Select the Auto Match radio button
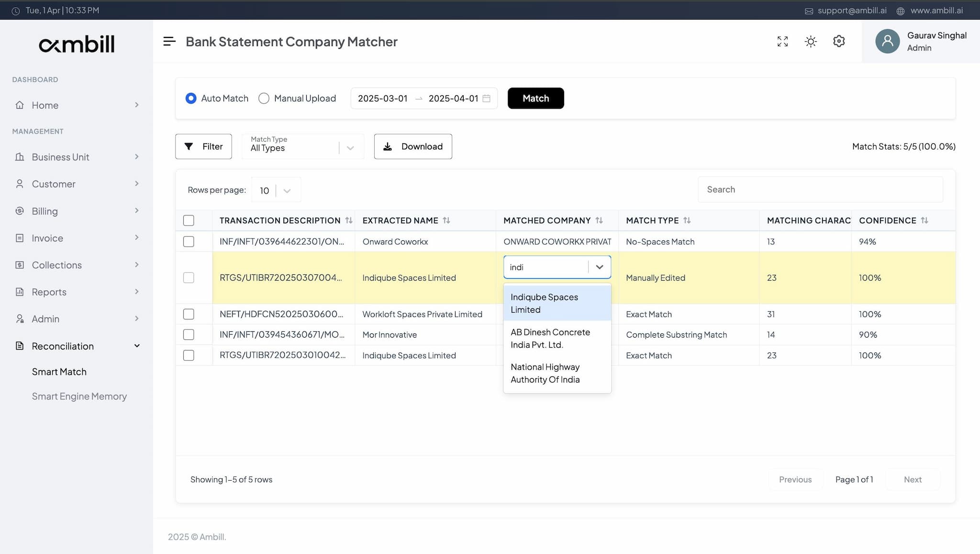This screenshot has height=554, width=980. pos(191,98)
